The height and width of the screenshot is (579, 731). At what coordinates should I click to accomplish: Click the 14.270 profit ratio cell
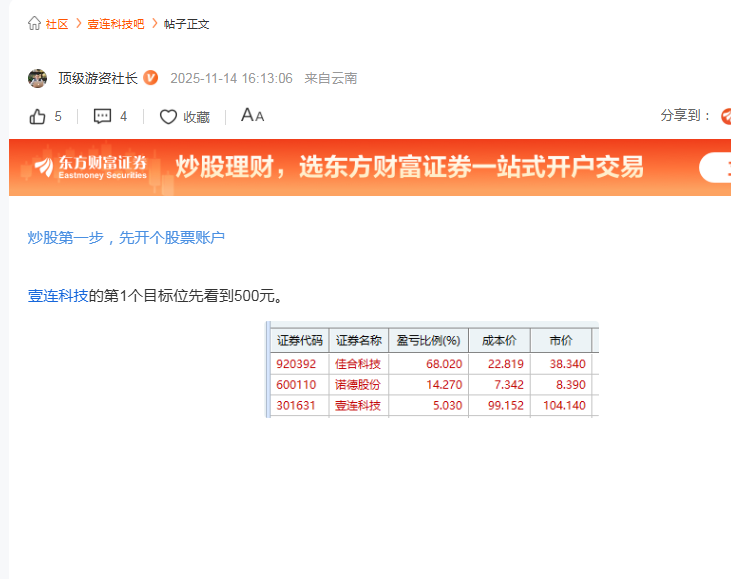(444, 385)
